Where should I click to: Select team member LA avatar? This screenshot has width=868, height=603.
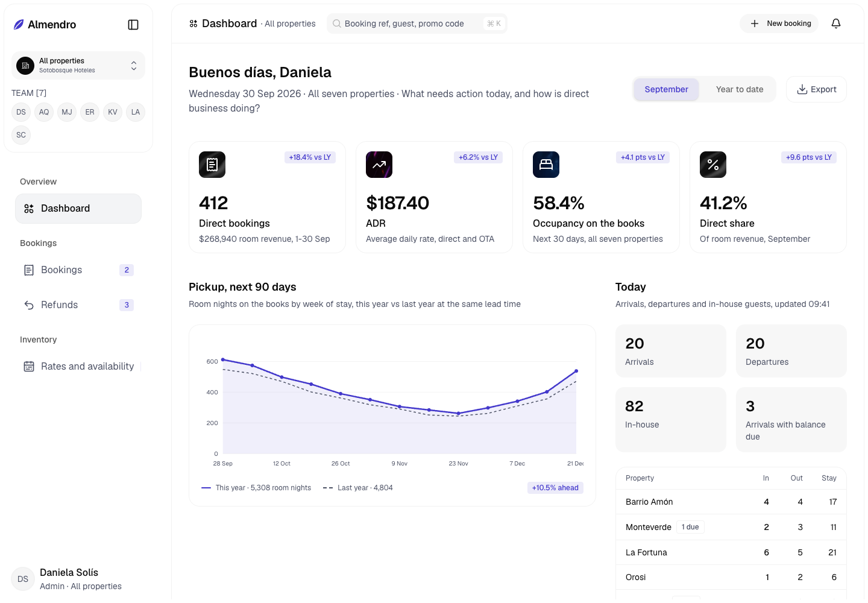(x=136, y=112)
